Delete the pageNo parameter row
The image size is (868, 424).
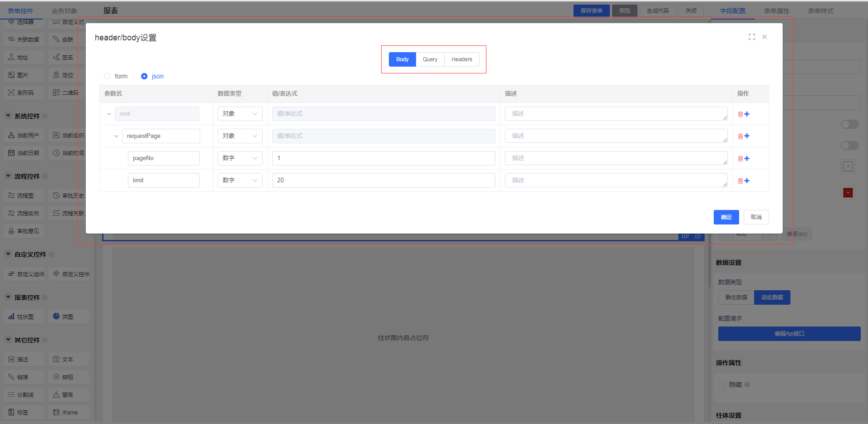pos(740,159)
